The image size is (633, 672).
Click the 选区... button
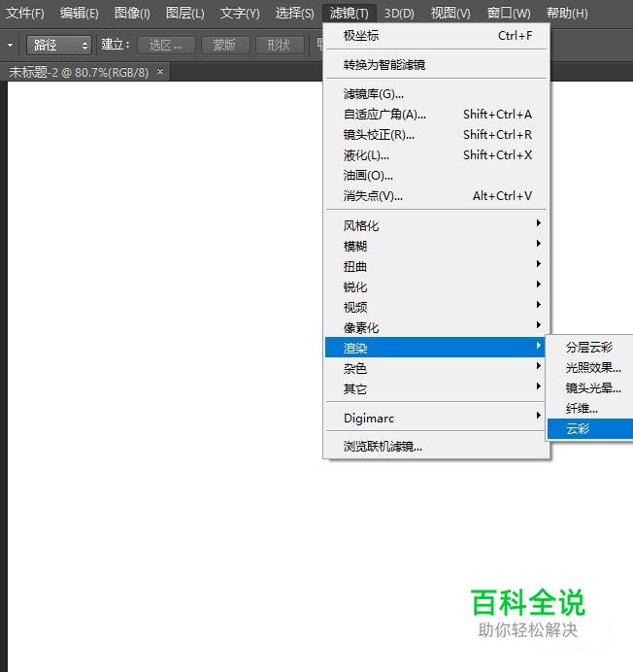(166, 45)
